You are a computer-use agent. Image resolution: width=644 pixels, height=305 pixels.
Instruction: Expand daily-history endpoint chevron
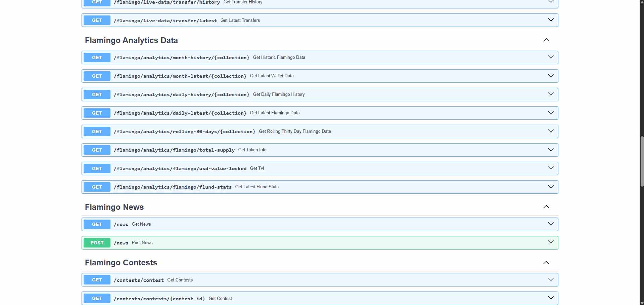tap(551, 94)
